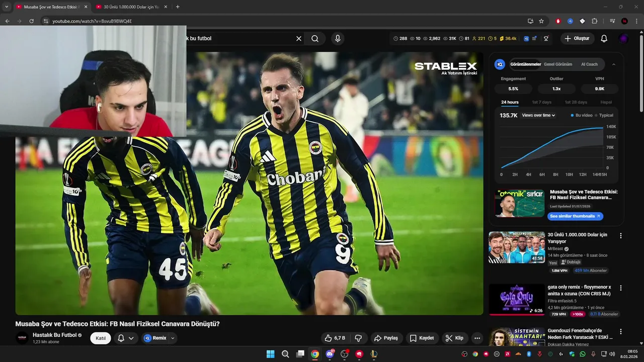This screenshot has width=644, height=362.
Task: Select the Hepsi range tab
Action: [x=606, y=102]
